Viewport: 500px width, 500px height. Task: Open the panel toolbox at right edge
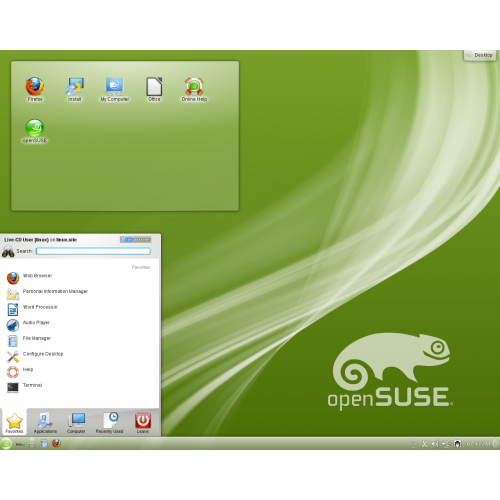pos(496,443)
